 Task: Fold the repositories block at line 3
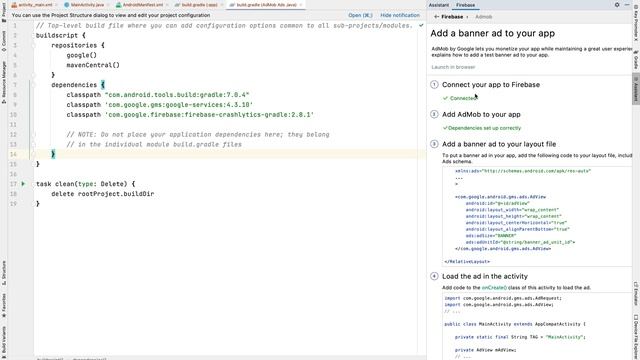point(33,45)
